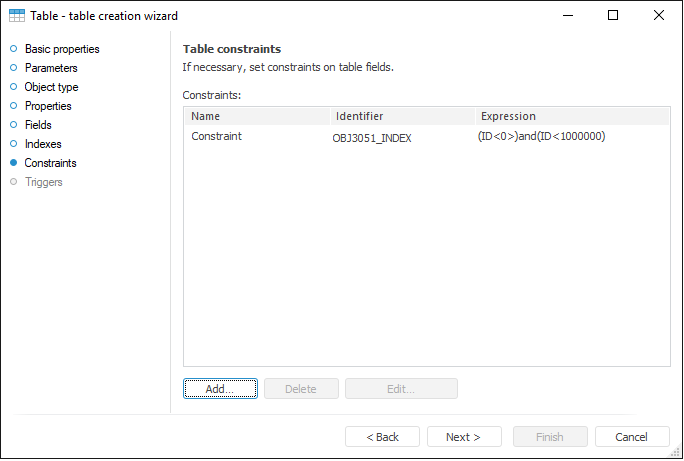Minimize the wizard window
This screenshot has height=461, width=684.
567,16
